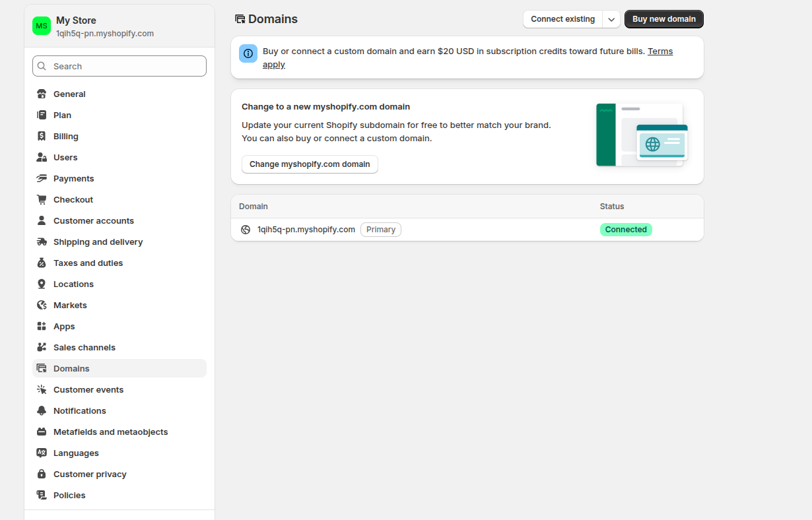Expand the Connect existing dropdown arrow
The width and height of the screenshot is (812, 520).
pos(612,19)
